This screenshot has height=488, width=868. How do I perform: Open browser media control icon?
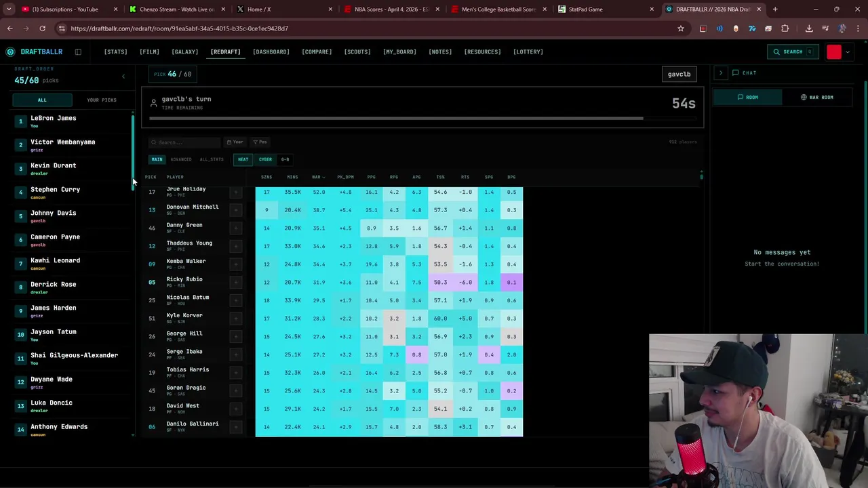coord(825,28)
